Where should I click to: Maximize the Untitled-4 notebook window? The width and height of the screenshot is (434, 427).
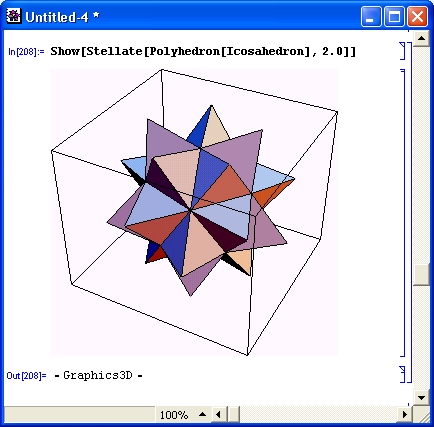(x=394, y=16)
